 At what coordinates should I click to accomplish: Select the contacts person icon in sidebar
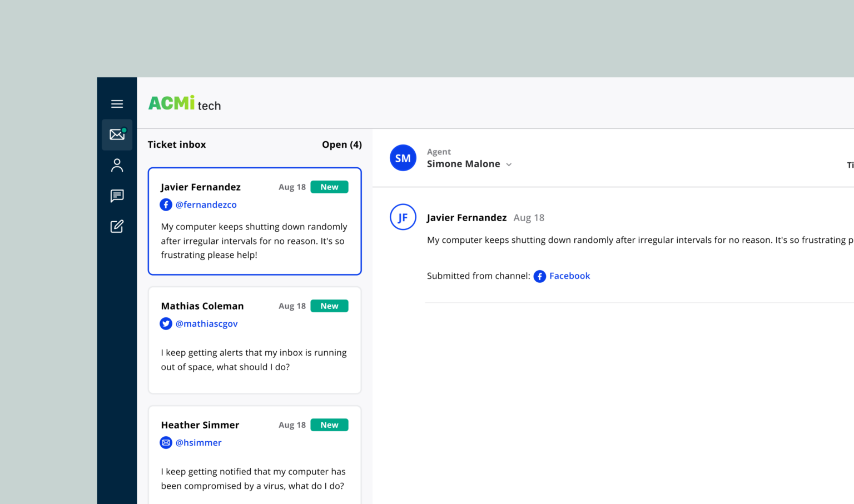(x=117, y=165)
